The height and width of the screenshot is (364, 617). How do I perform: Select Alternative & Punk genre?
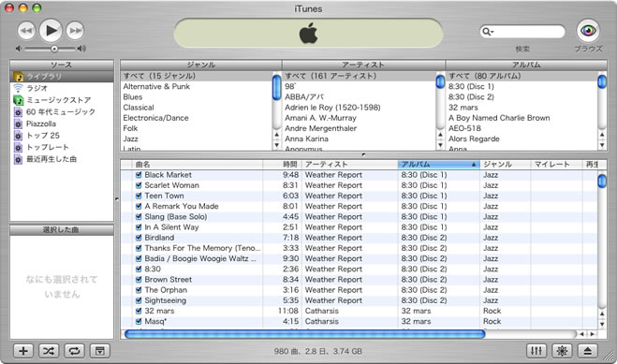[197, 86]
